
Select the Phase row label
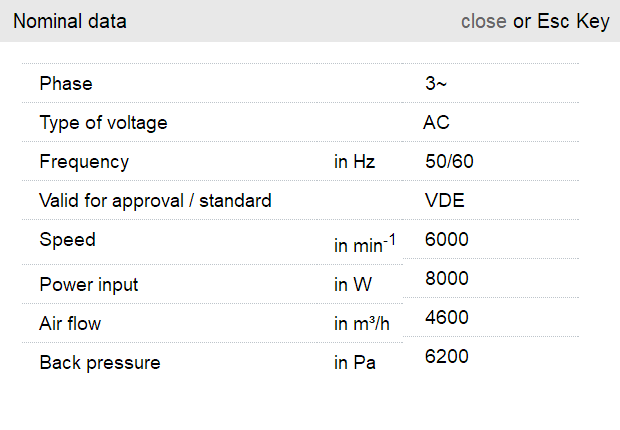[x=66, y=84]
